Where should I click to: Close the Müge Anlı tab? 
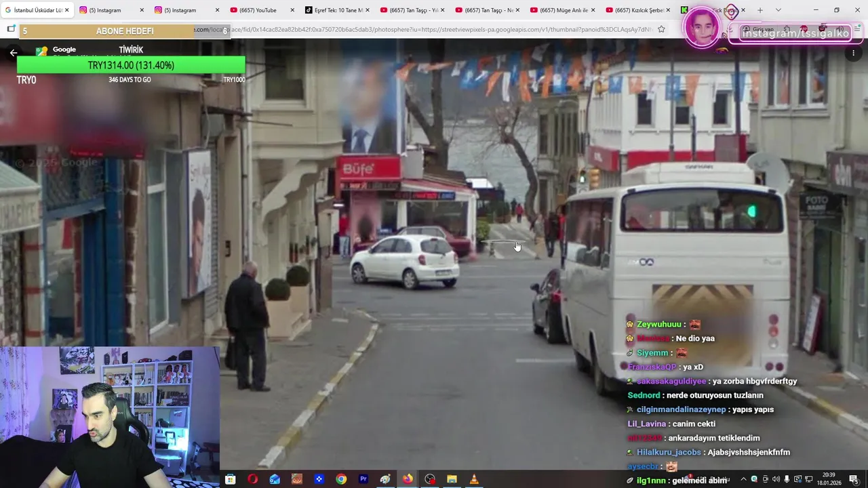pos(593,10)
